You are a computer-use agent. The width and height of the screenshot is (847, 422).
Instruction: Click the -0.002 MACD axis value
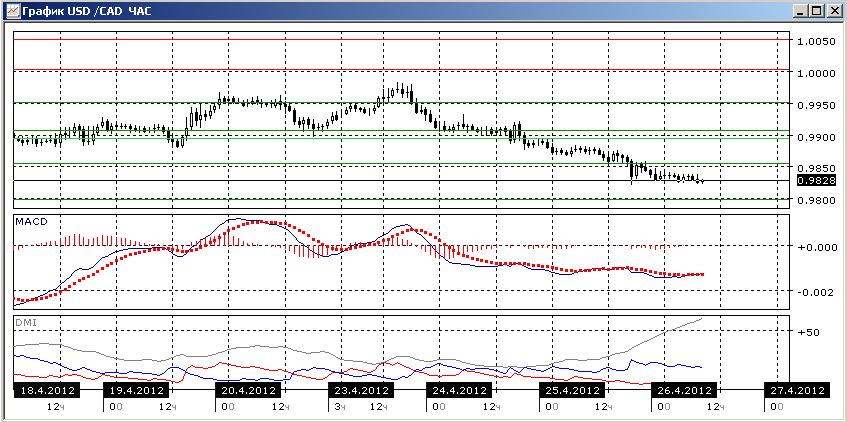pyautogui.click(x=815, y=293)
